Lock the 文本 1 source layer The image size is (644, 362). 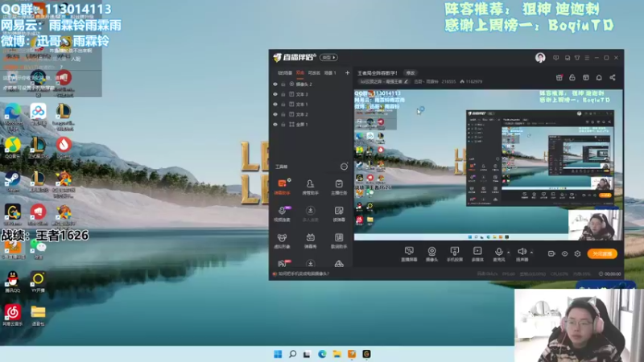pyautogui.click(x=283, y=105)
